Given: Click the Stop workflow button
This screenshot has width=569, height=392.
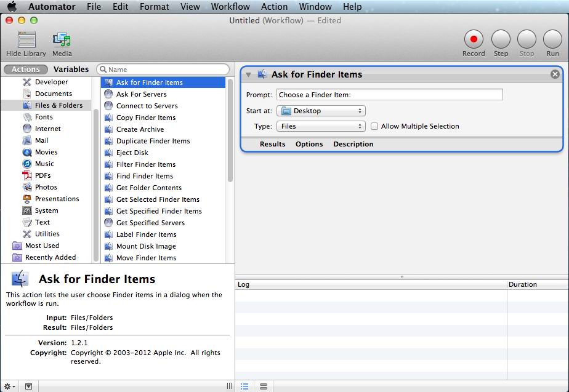Looking at the screenshot, I should coord(527,39).
